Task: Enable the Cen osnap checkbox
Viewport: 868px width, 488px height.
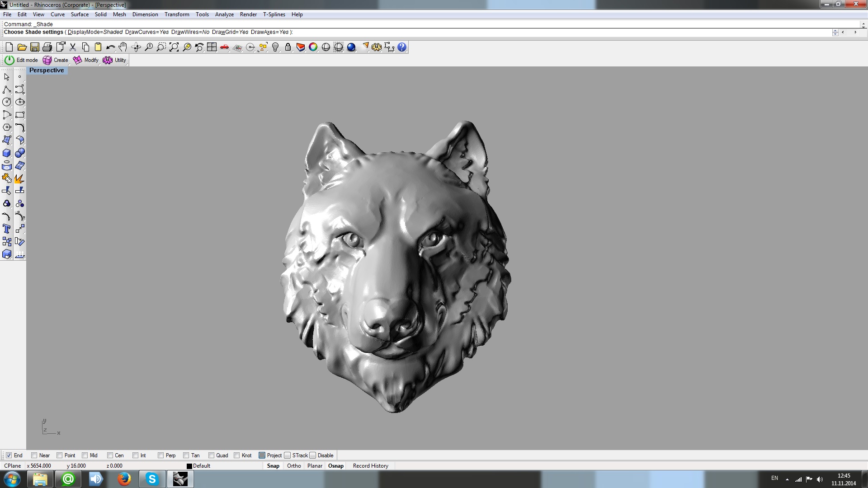Action: pos(110,455)
